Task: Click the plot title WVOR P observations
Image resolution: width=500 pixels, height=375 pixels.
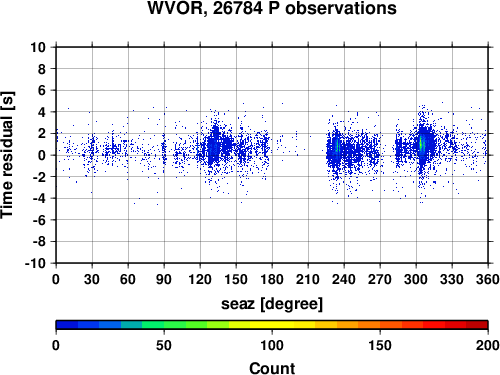Action: pos(272,8)
